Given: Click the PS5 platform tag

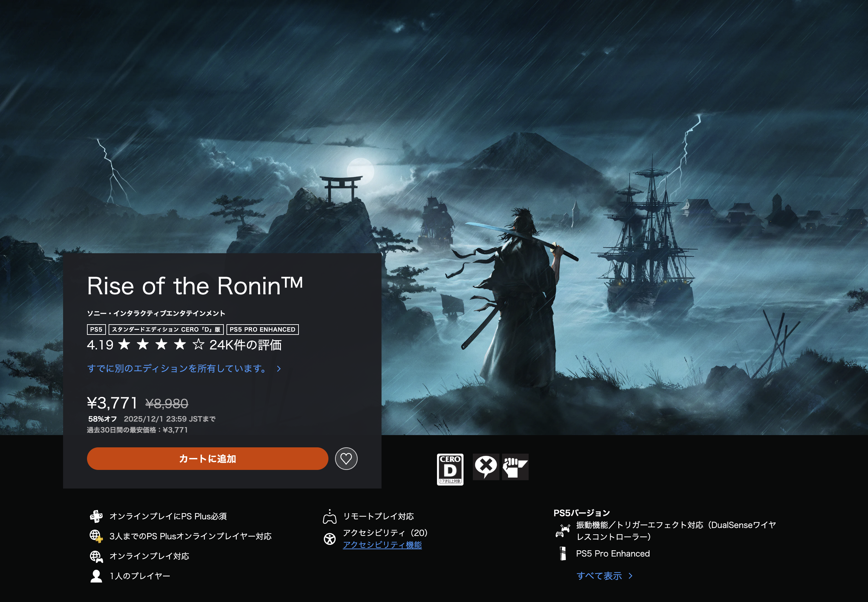Looking at the screenshot, I should click(96, 329).
